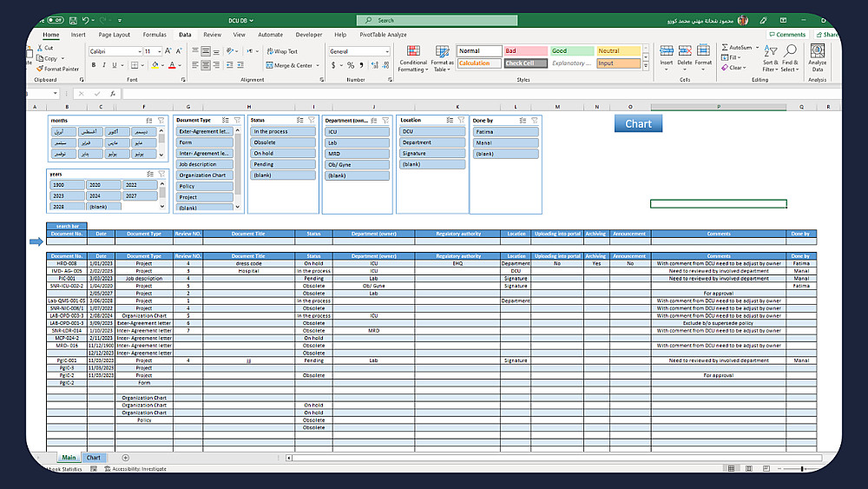The width and height of the screenshot is (868, 489).
Task: Apply Italic formatting
Action: (104, 65)
